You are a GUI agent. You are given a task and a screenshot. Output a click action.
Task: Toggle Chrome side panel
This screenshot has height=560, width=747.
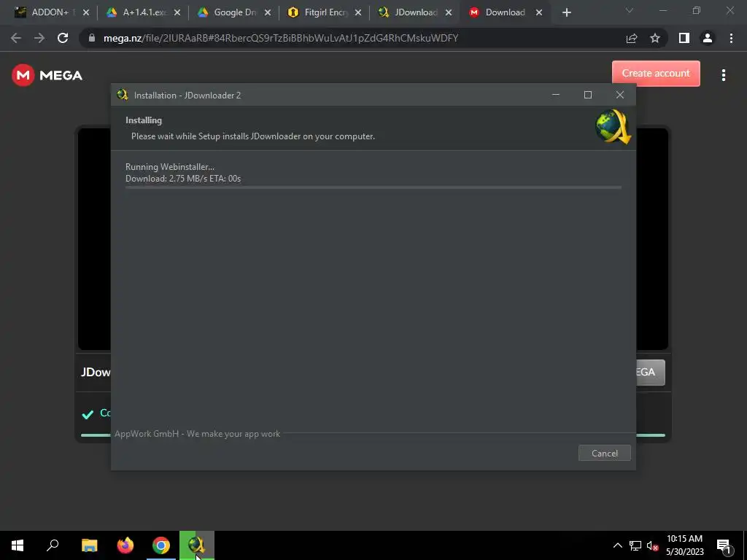684,38
